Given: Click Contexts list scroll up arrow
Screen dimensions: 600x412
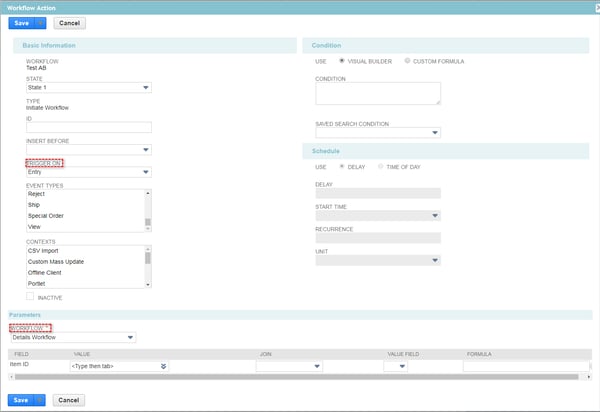Looking at the screenshot, I should 148,249.
